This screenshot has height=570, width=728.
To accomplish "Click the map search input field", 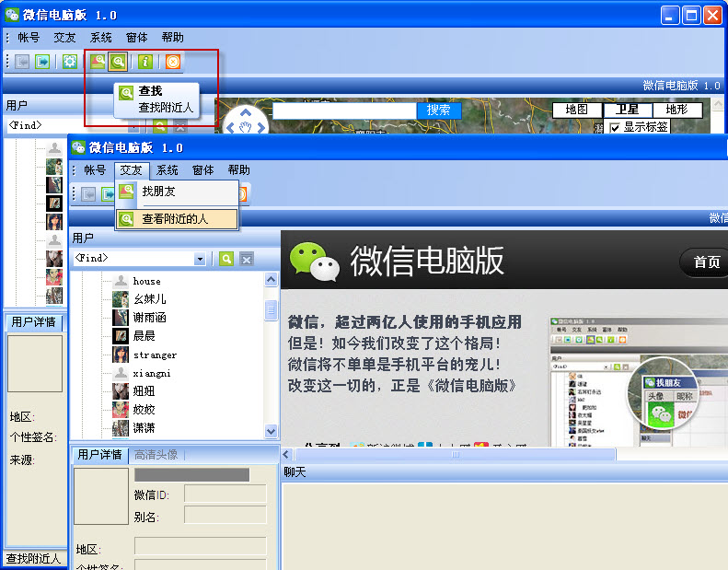I will (x=344, y=111).
